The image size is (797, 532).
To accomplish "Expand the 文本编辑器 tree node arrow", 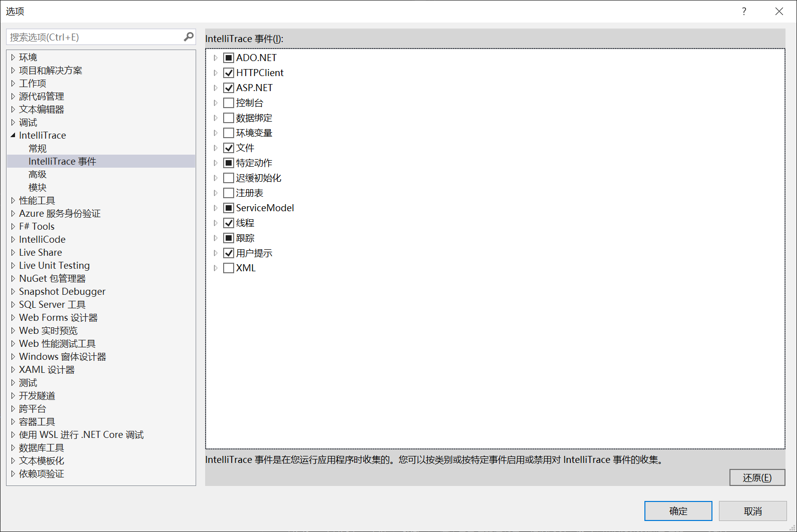I will pos(13,109).
